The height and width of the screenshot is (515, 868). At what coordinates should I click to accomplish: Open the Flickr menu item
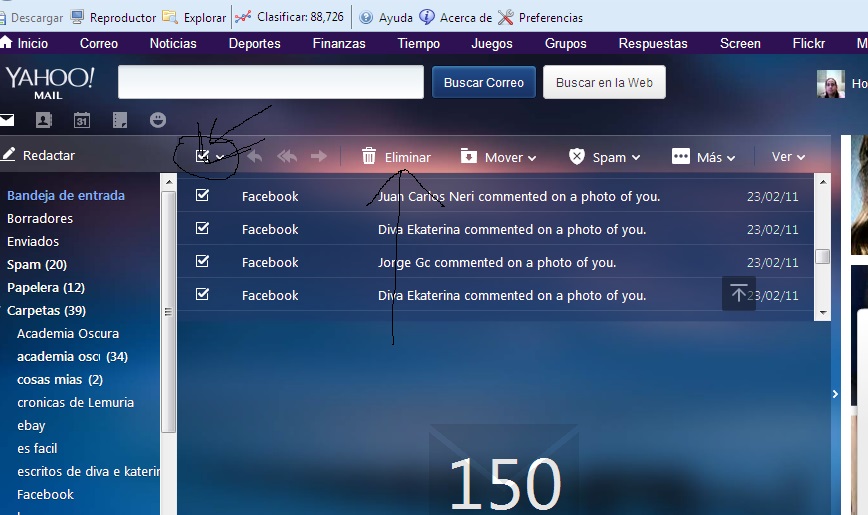click(808, 43)
